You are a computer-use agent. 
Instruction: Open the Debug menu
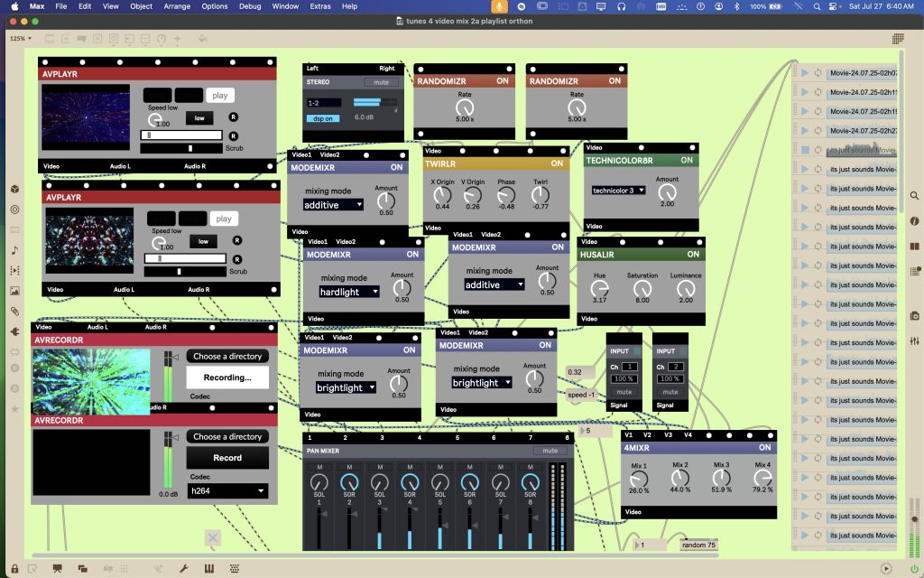point(250,6)
